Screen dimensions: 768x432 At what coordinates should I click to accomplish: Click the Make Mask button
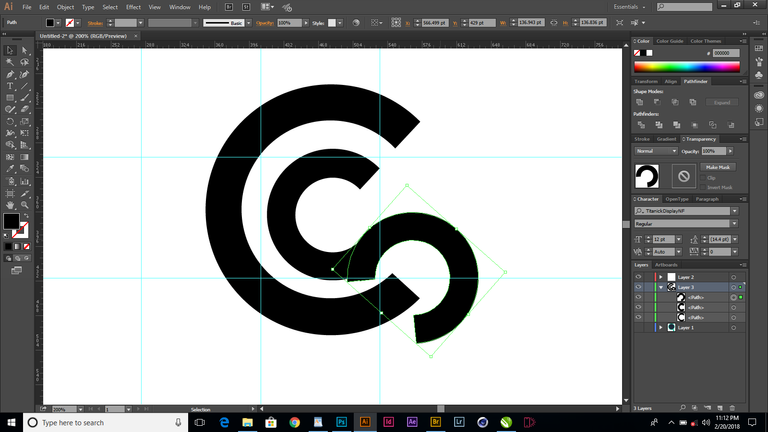click(x=718, y=167)
